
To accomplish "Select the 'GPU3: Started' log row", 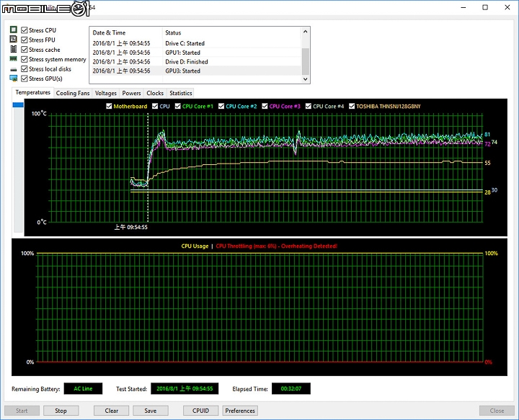I will [196, 71].
